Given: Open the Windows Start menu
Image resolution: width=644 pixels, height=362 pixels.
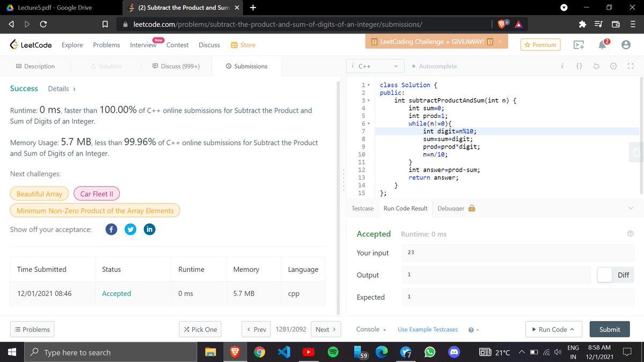Looking at the screenshot, I should click(12, 352).
